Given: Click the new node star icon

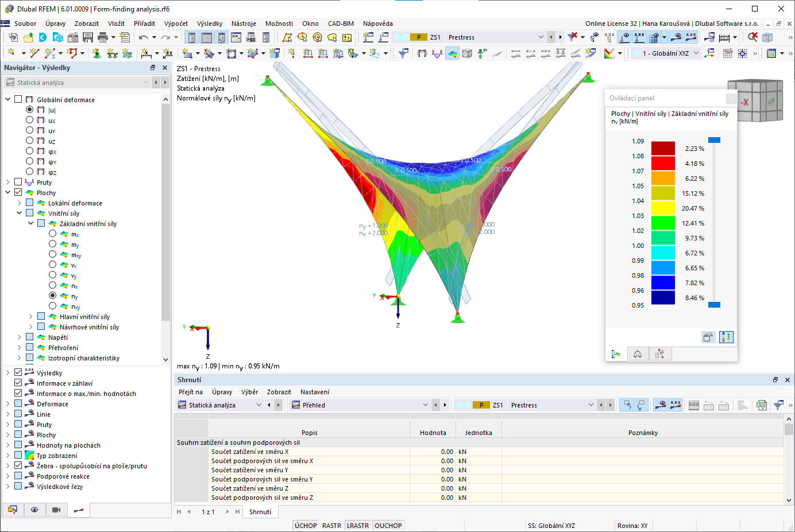Looking at the screenshot, I should point(11,53).
